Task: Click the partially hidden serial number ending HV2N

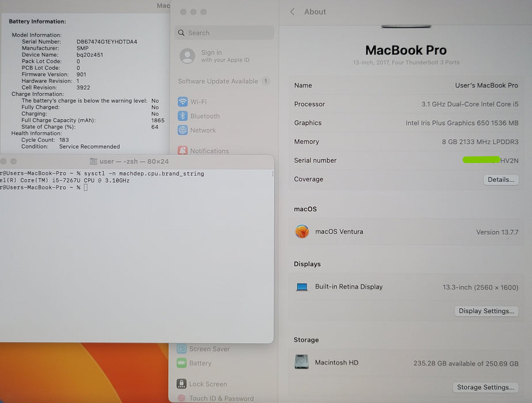Action: pyautogui.click(x=491, y=161)
